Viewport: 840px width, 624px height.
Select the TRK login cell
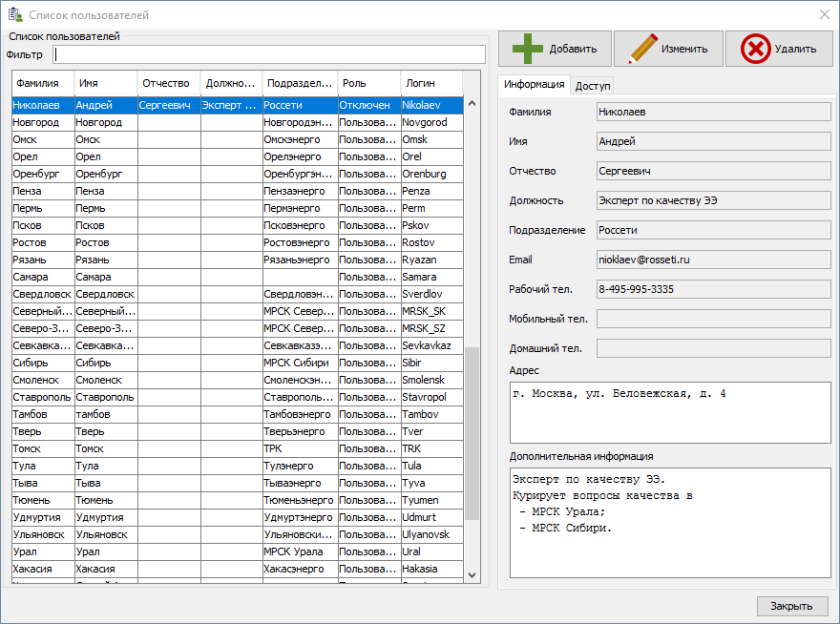(432, 448)
